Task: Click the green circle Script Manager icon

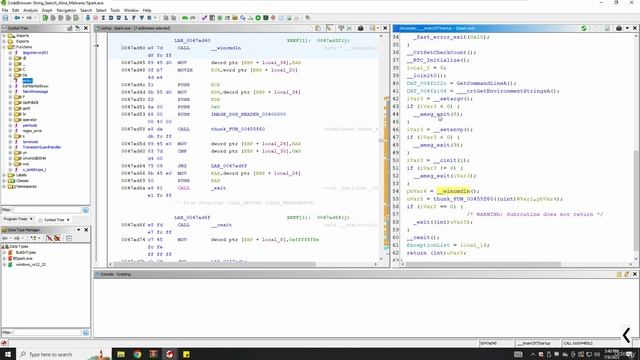Action: 258,18
